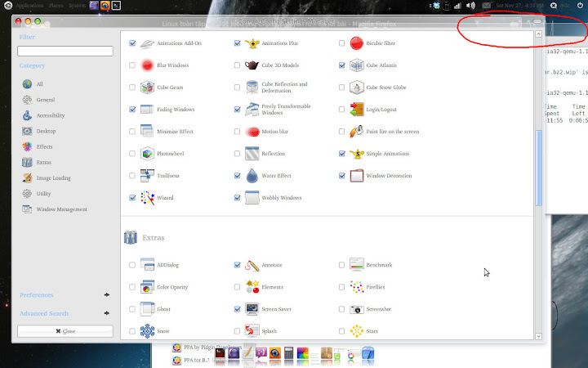Click the Screenshot camera icon
This screenshot has height=368, width=588.
click(x=357, y=309)
